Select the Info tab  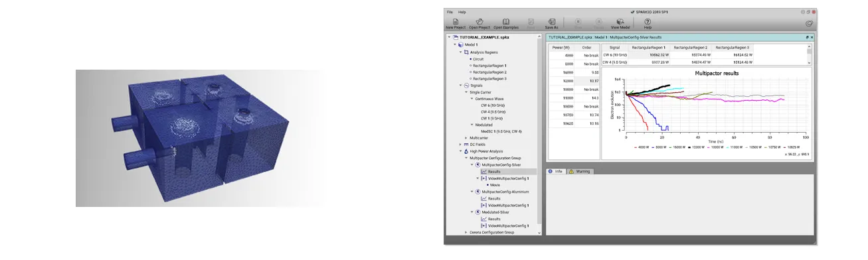555,171
